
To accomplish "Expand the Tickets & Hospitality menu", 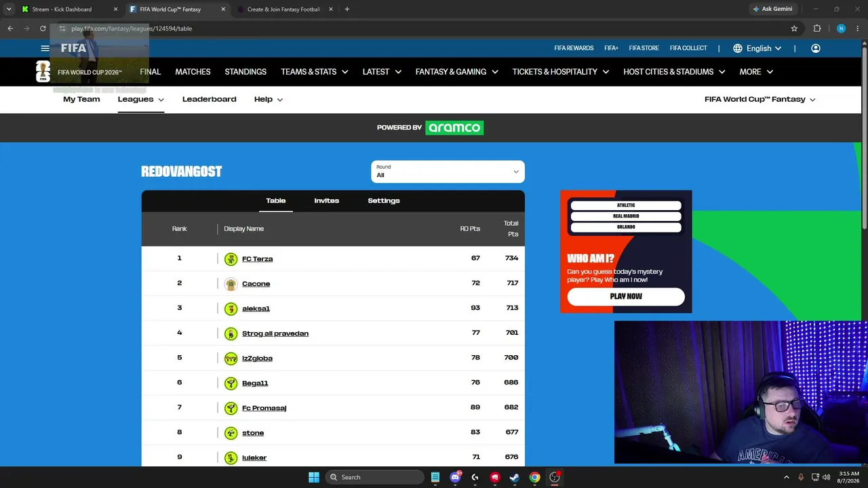I will pos(561,72).
